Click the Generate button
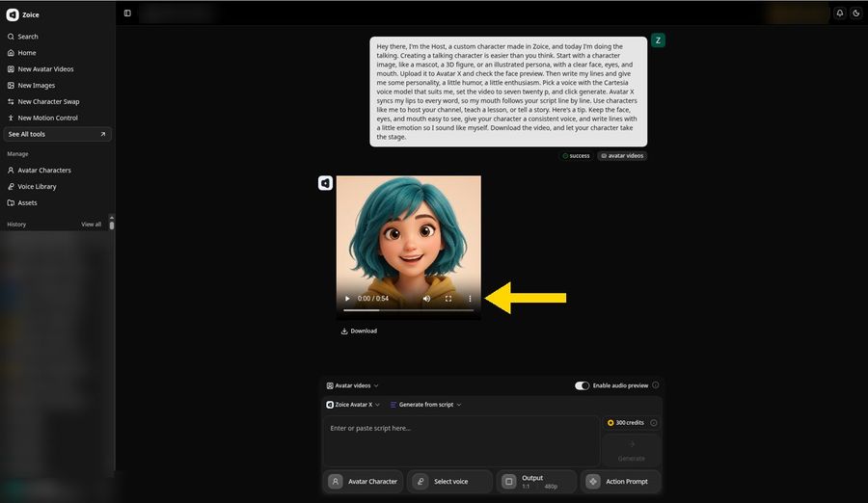 (x=631, y=450)
